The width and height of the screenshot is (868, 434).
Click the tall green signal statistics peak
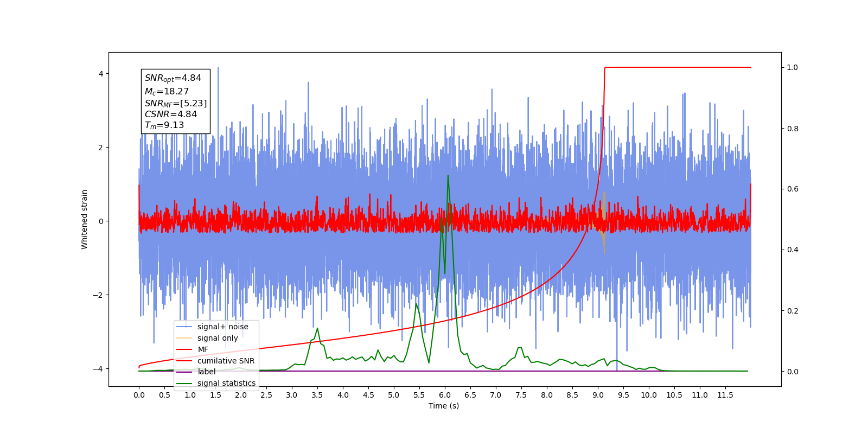(448, 176)
